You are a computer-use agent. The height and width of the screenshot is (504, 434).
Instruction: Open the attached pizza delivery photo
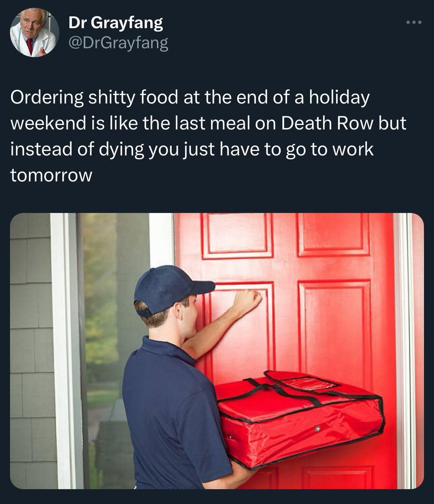point(217,351)
